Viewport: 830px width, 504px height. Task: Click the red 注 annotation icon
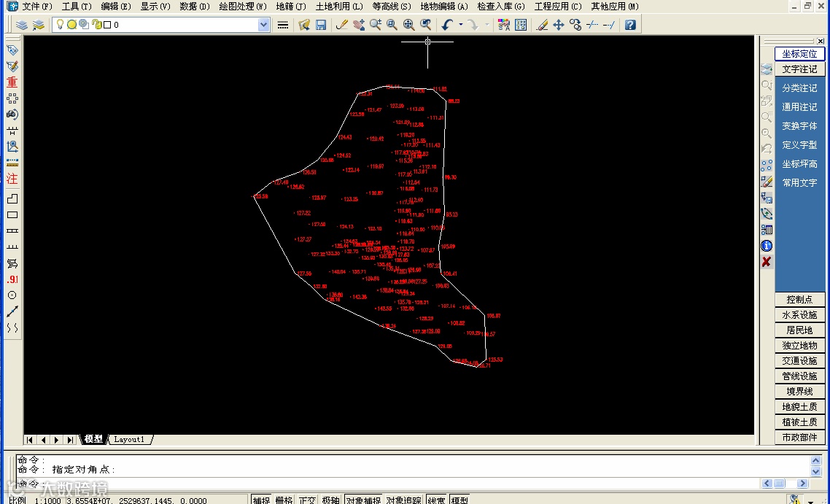(12, 179)
